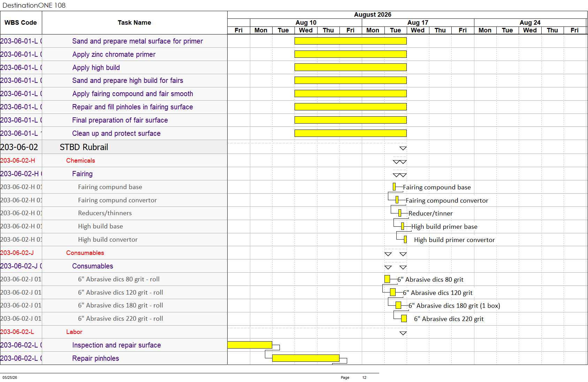Click chart bar label "Fairing compound convertor"
The height and width of the screenshot is (382, 588).
(x=447, y=201)
